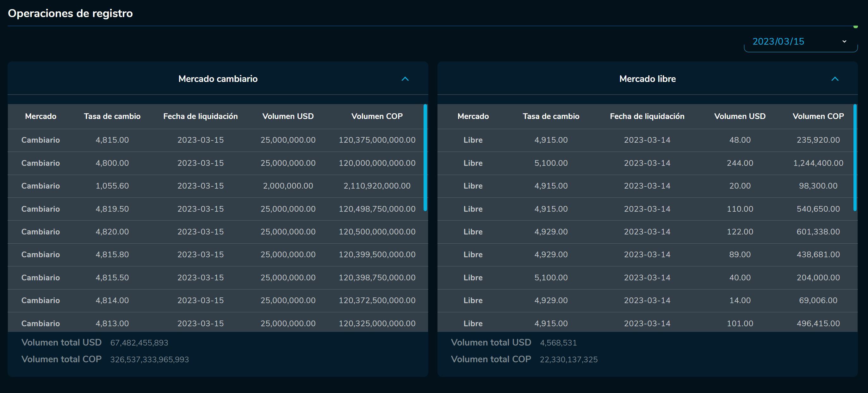Collapse the Mercado cambiario panel chevron
Image resolution: width=868 pixels, height=393 pixels.
[405, 79]
